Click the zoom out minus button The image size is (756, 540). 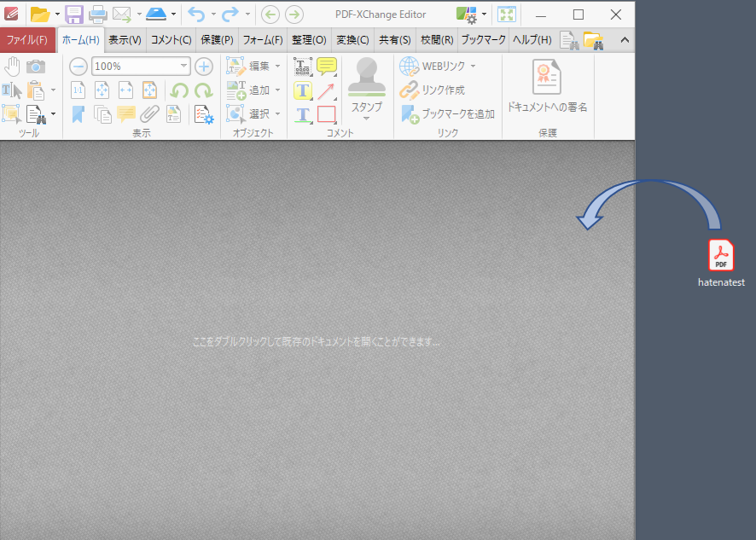(79, 67)
